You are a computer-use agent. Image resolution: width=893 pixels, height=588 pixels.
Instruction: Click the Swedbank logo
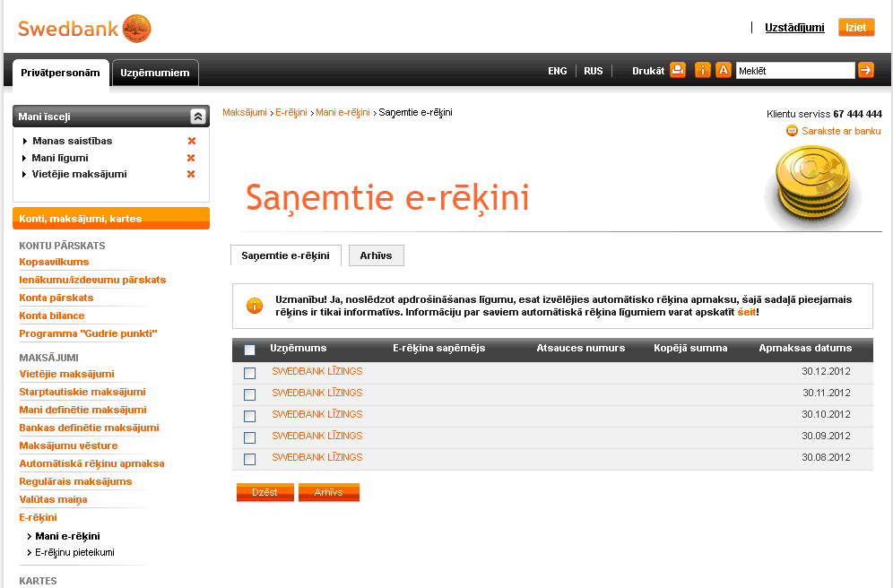(84, 29)
